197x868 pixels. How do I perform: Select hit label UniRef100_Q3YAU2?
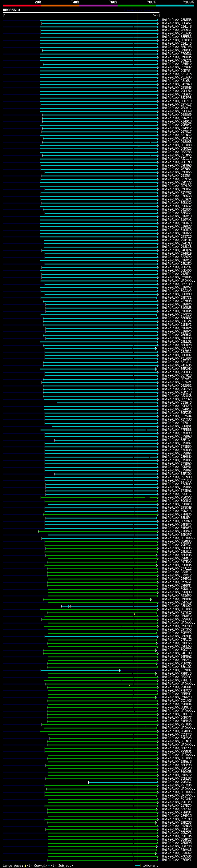[x=176, y=67]
